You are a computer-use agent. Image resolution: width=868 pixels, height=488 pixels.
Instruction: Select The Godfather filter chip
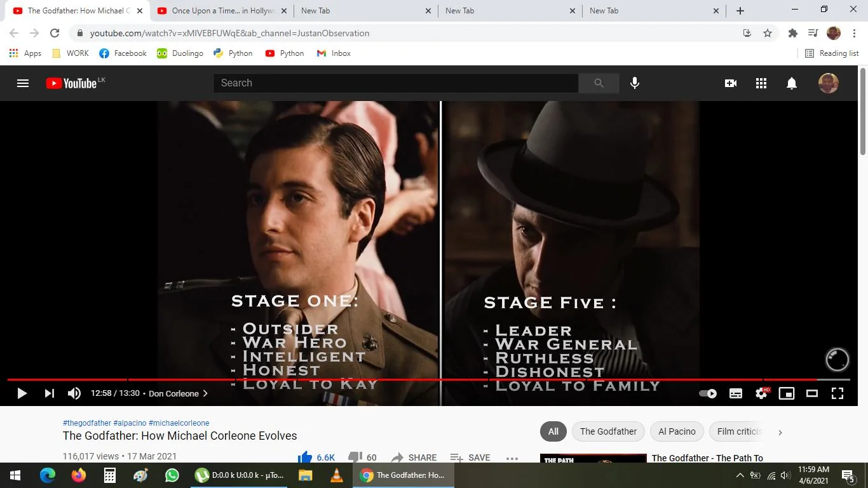(608, 431)
